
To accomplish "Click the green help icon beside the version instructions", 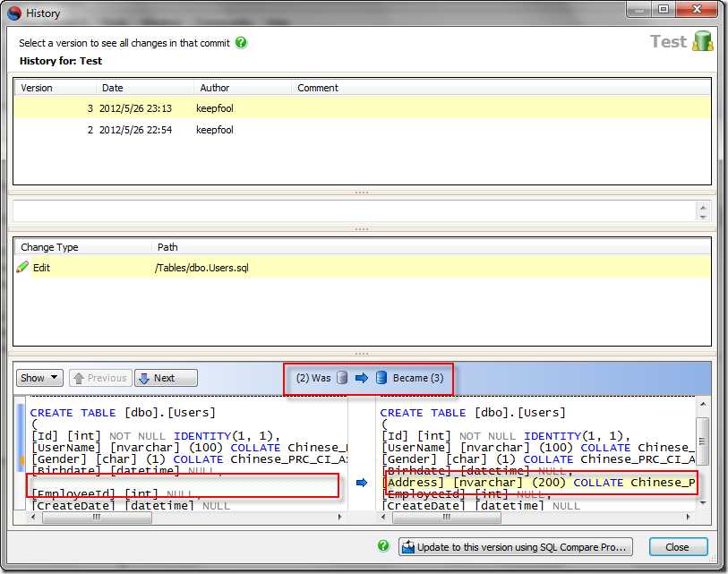I will (241, 42).
